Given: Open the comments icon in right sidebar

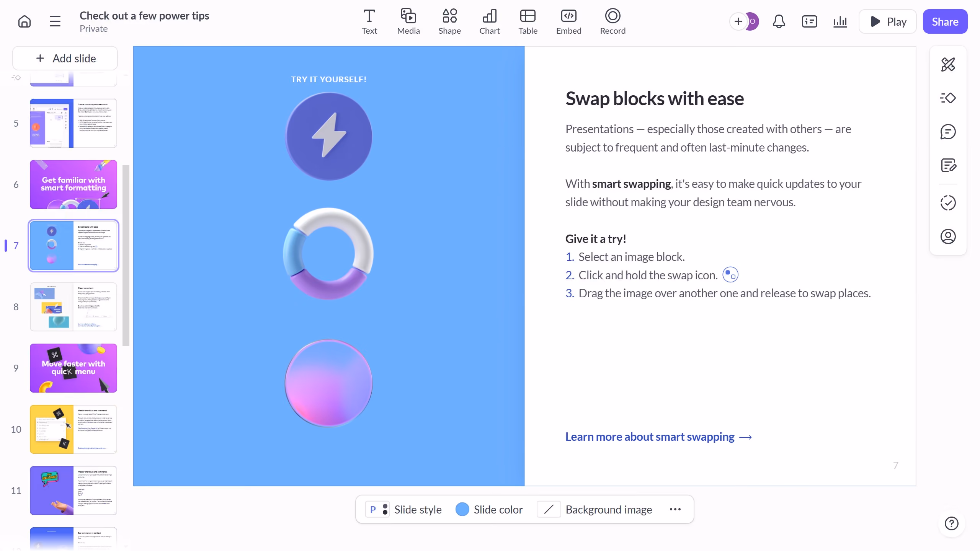Looking at the screenshot, I should (x=948, y=132).
